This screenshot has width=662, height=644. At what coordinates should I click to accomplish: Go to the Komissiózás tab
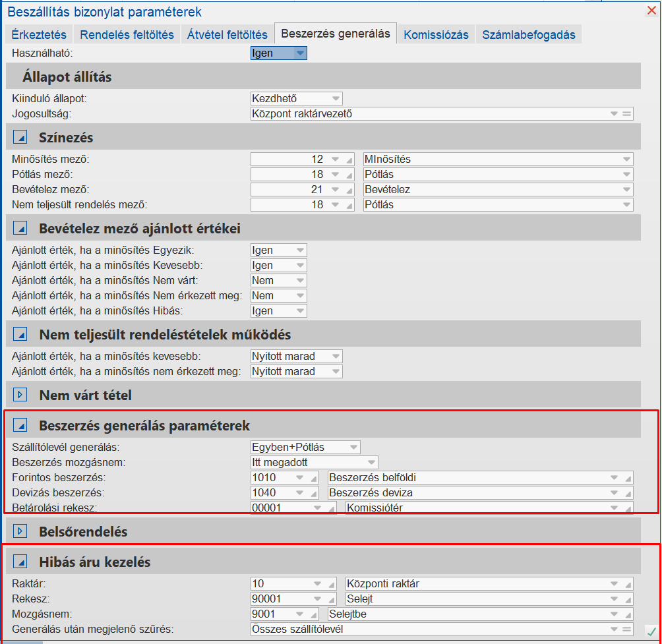point(436,34)
